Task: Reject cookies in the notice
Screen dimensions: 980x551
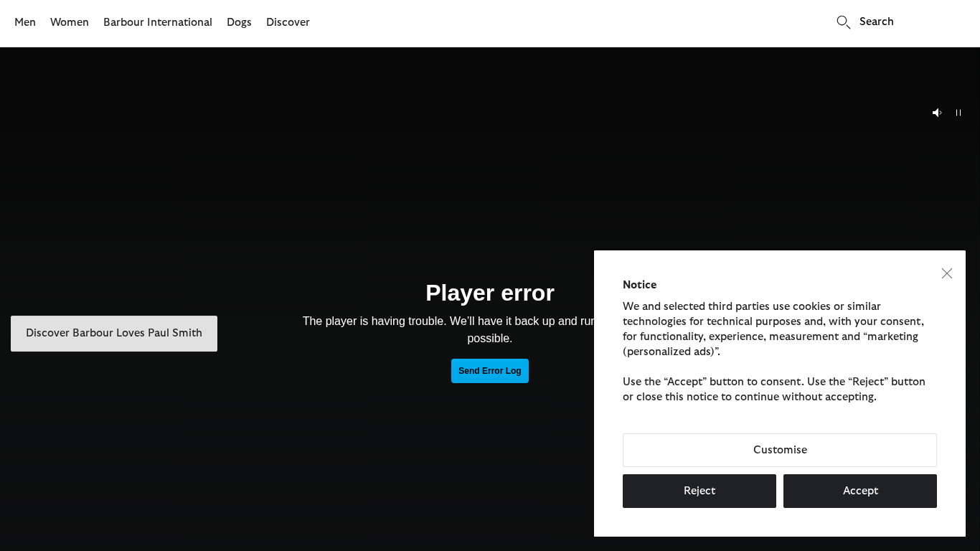Action: click(699, 491)
